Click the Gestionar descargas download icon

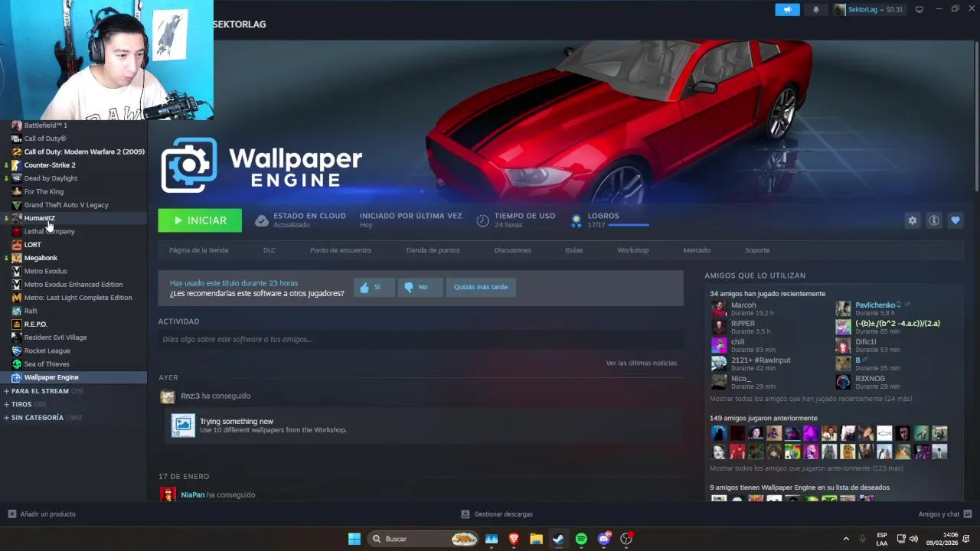(x=465, y=514)
